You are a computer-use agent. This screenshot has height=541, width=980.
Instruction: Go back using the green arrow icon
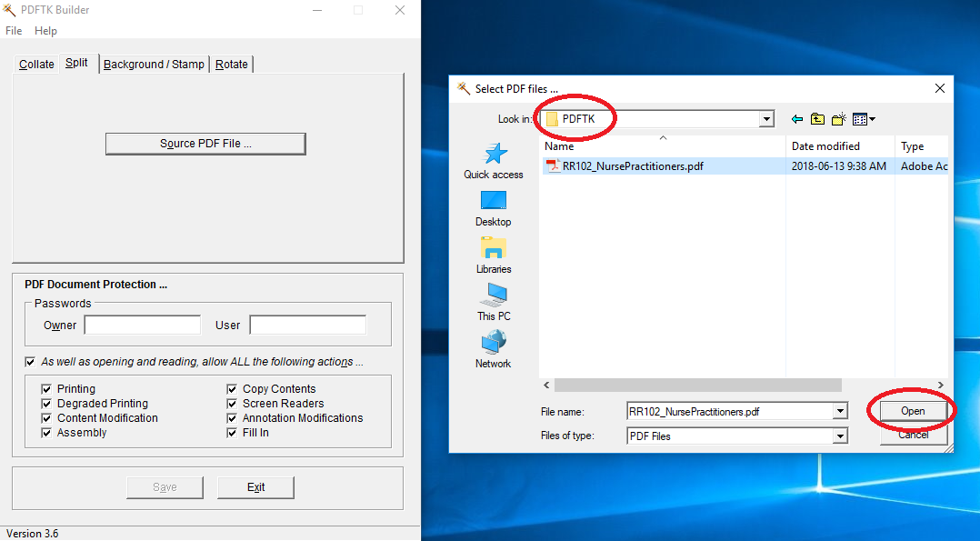[x=797, y=119]
